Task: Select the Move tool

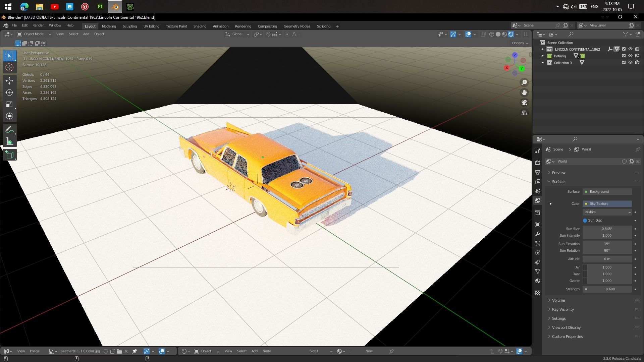Action: click(x=9, y=80)
